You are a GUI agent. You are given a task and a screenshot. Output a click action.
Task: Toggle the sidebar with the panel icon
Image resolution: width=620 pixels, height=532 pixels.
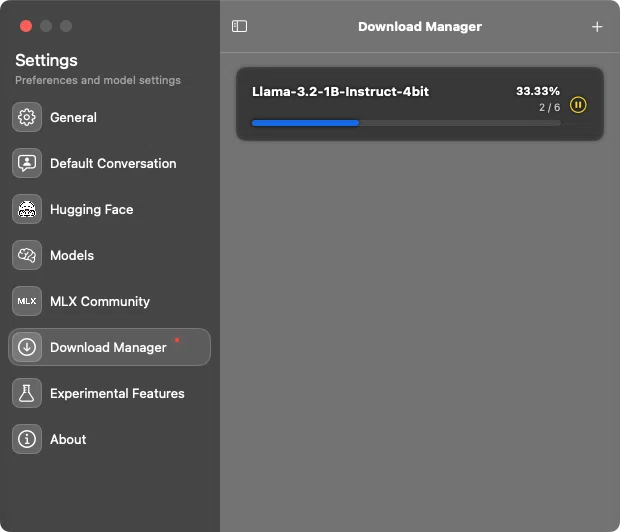pos(239,27)
